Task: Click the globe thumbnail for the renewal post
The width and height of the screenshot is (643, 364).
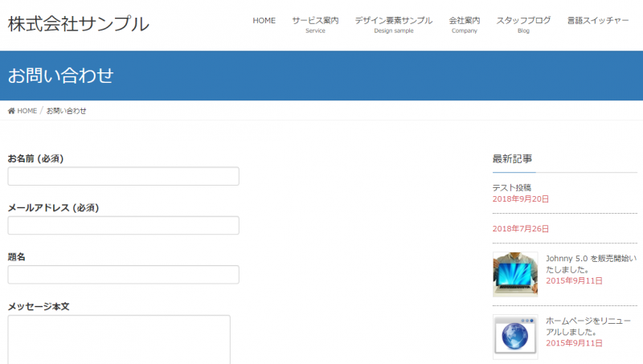Action: (x=515, y=337)
